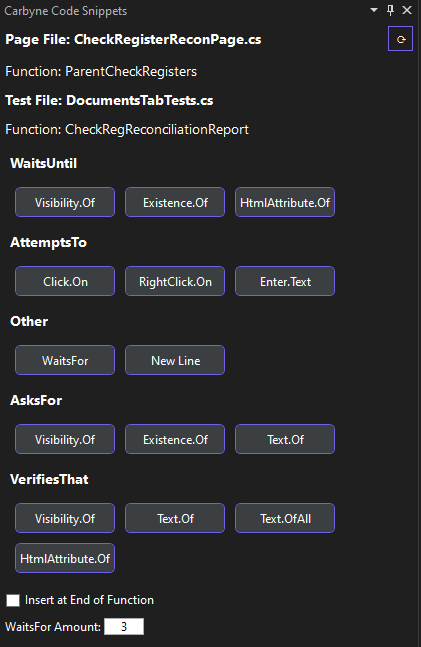421x647 pixels.
Task: Select the Test File DocumentsTabTests.cs text
Action: [x=109, y=100]
